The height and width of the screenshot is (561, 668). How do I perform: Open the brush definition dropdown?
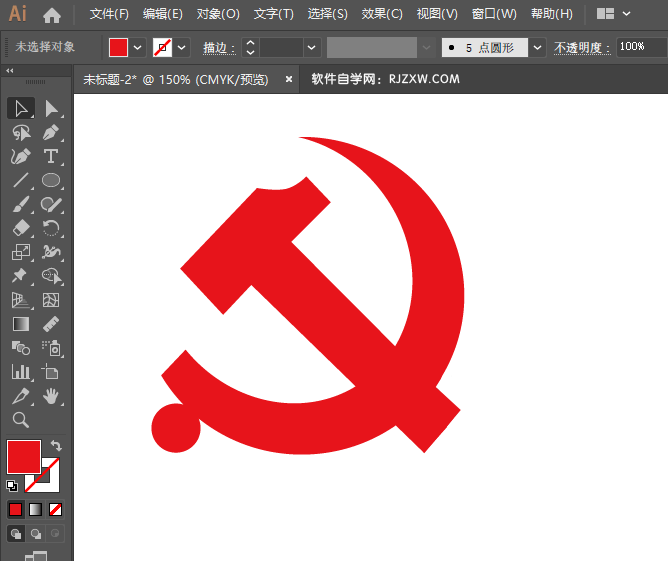(x=537, y=48)
